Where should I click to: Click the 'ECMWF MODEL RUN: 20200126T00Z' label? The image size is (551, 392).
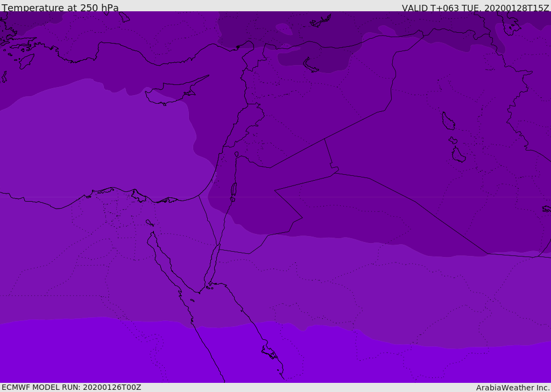(72, 387)
